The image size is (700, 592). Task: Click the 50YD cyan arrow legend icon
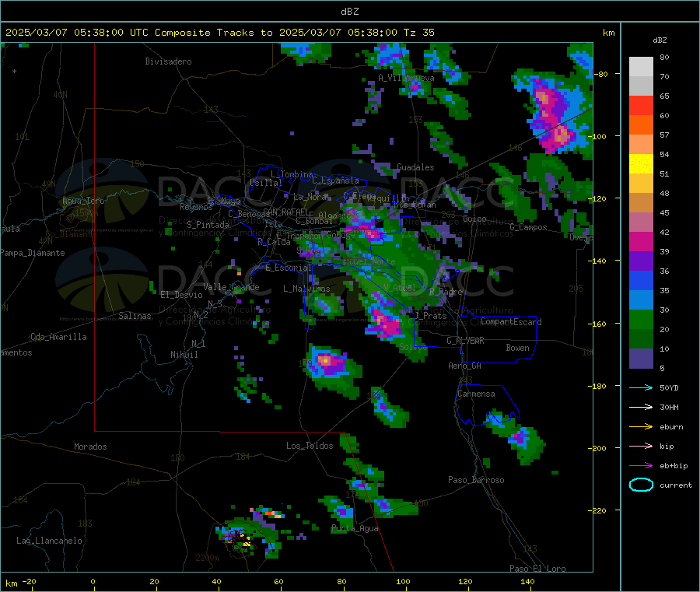point(641,387)
